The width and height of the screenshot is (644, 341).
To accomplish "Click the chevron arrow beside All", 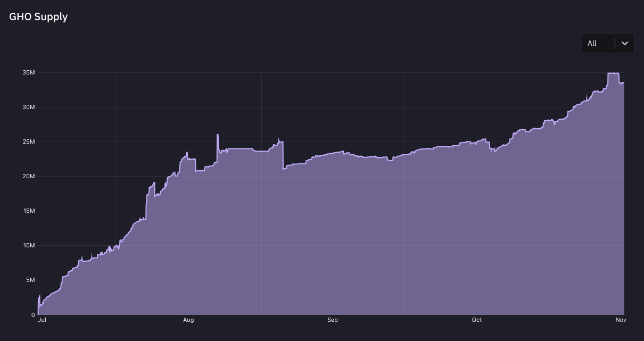I will (625, 43).
